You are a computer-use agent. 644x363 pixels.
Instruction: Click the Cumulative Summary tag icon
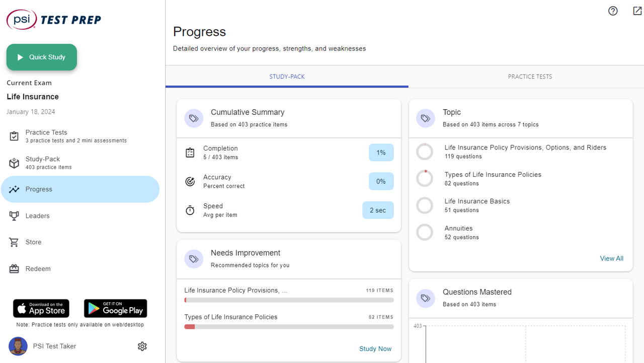194,118
